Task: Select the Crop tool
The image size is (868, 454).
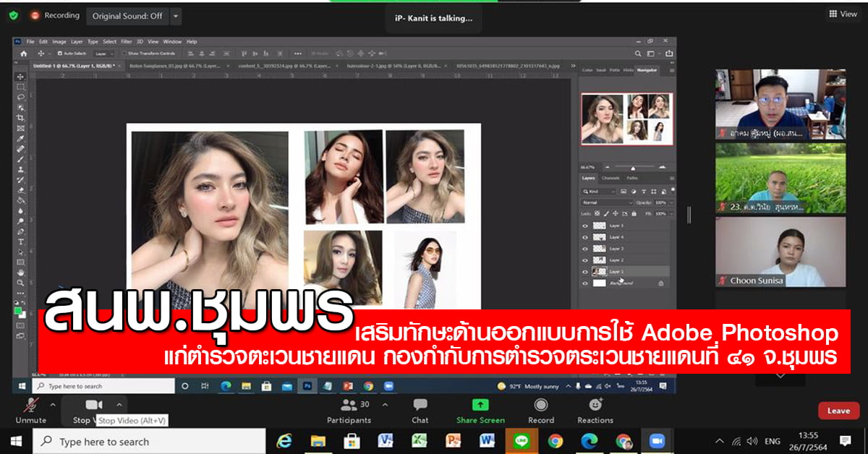Action: coord(21,117)
